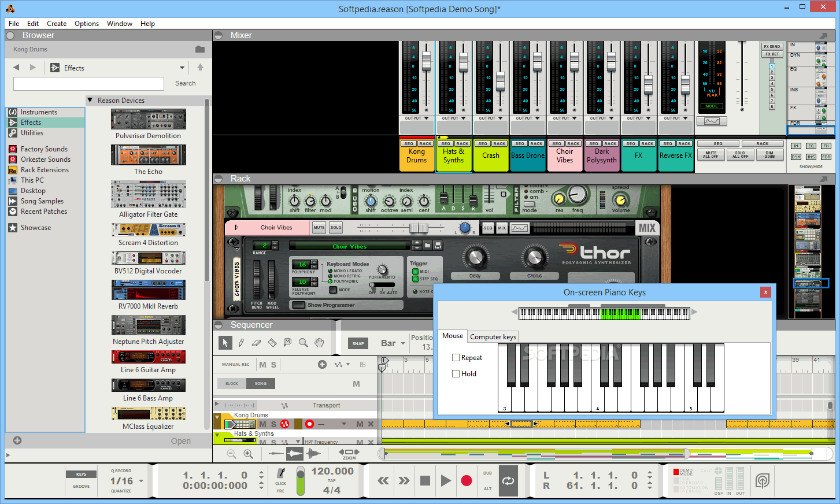Mute the Choir Vibes mix channel

pyautogui.click(x=319, y=228)
